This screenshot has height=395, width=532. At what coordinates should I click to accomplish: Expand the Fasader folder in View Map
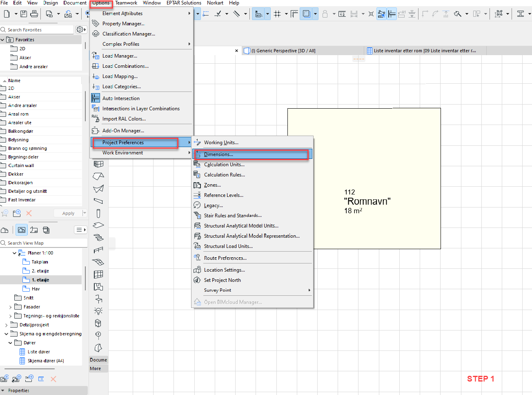pos(10,307)
